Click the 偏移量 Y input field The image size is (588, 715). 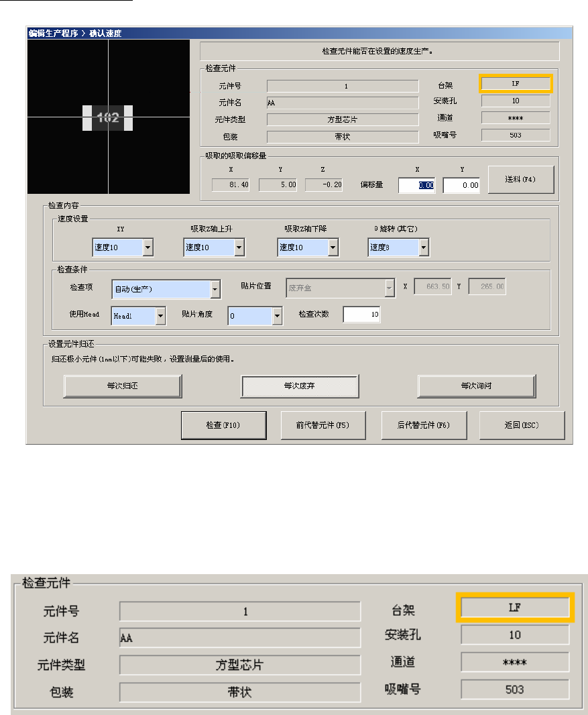[461, 185]
